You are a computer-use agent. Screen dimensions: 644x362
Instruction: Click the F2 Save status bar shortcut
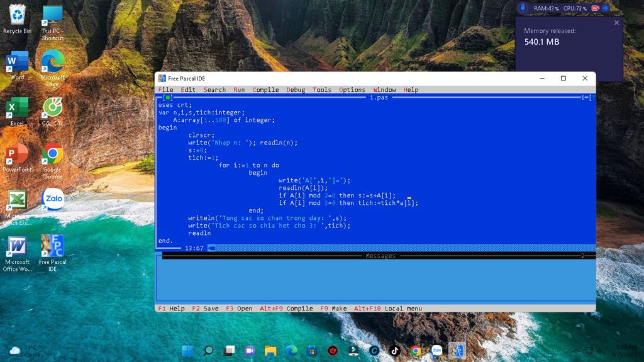tap(206, 309)
